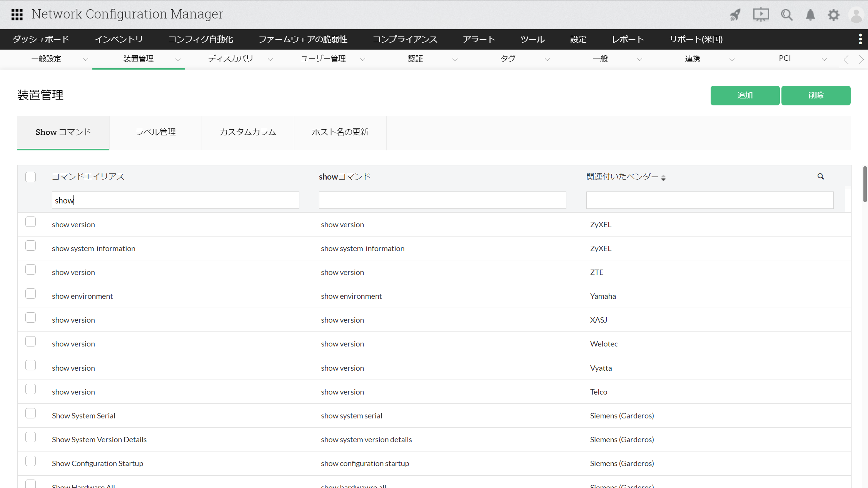Click the rocket quick-start icon
This screenshot has height=488, width=868.
[735, 15]
